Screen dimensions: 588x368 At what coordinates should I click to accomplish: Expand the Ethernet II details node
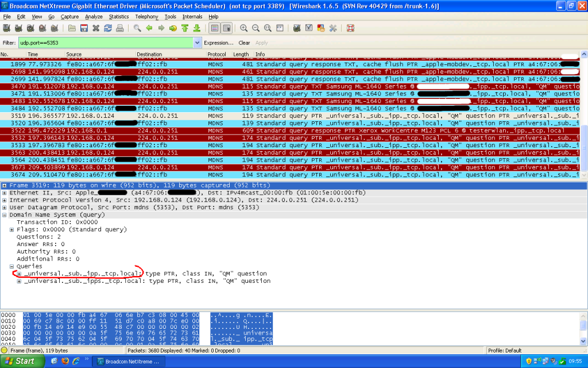coord(4,193)
